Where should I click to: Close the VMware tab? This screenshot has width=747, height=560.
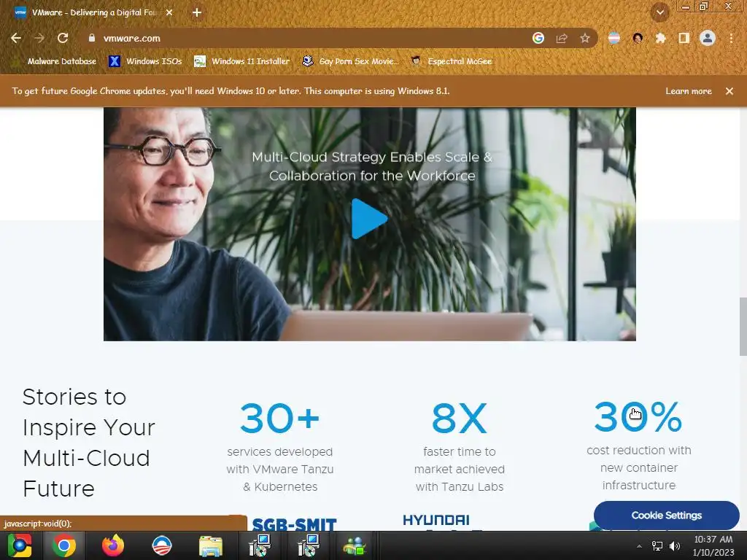[x=169, y=12]
